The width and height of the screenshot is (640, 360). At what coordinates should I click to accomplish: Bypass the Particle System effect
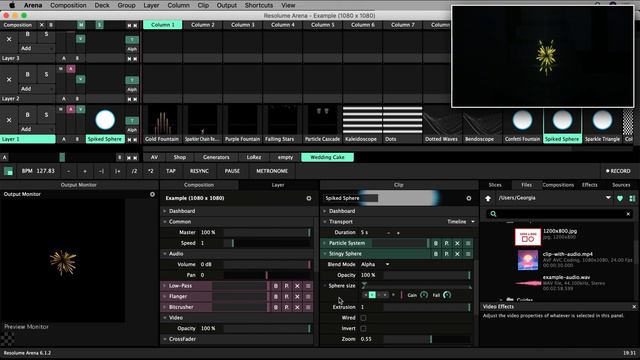(x=436, y=243)
